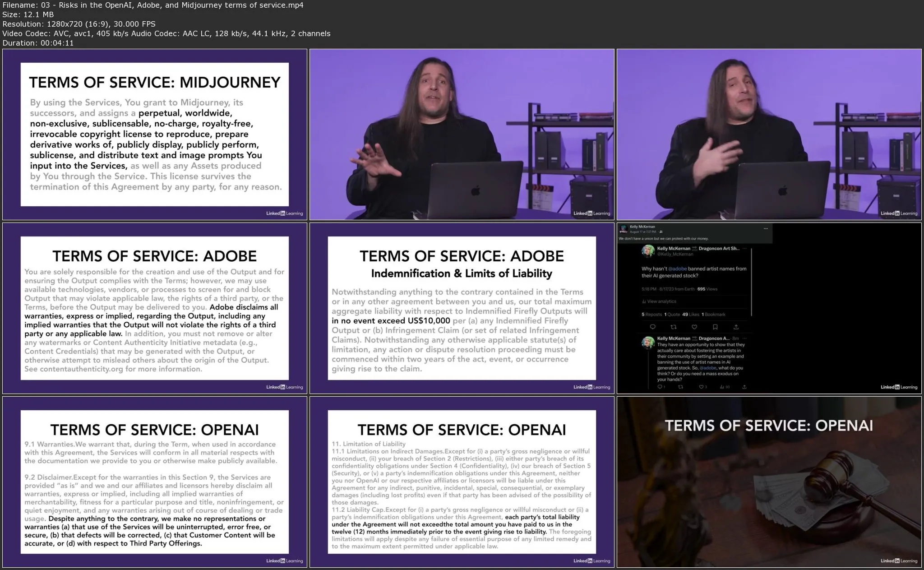The height and width of the screenshot is (570, 924).
Task: Open the Terms of Service: Midjourney thumbnail
Action: click(155, 134)
